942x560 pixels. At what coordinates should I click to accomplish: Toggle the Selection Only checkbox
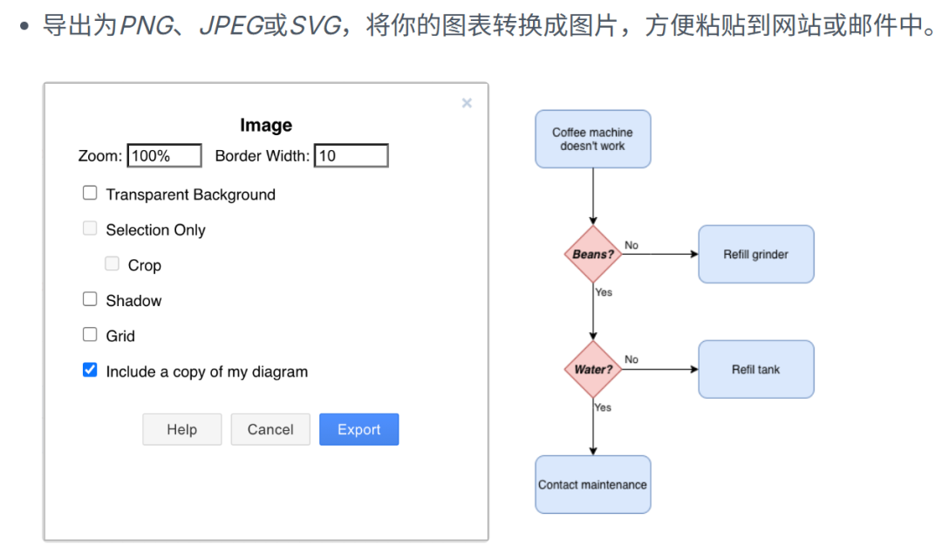[x=90, y=229]
